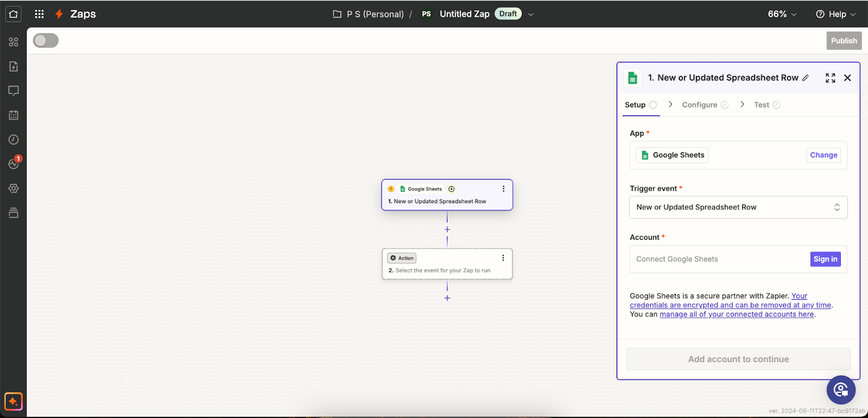Add step between trigger and action
Viewport: 868px width, 418px height.
[447, 229]
